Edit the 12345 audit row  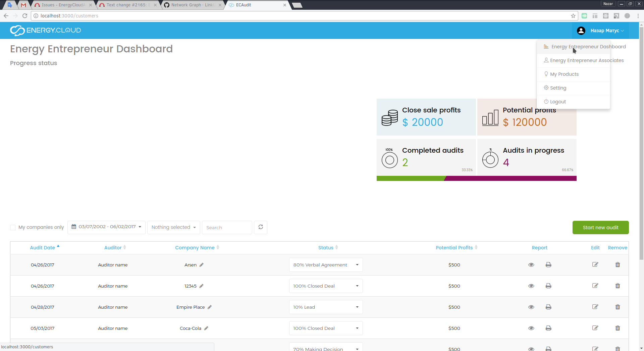tap(595, 286)
